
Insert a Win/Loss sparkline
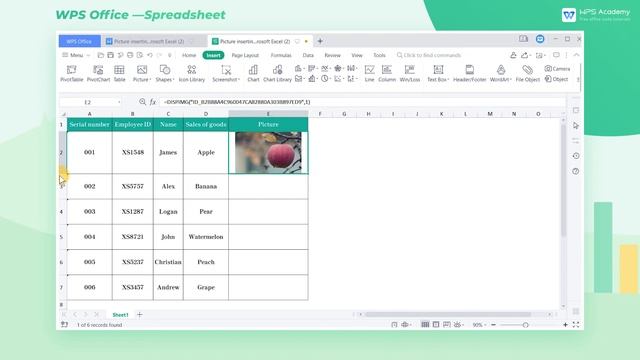click(410, 73)
